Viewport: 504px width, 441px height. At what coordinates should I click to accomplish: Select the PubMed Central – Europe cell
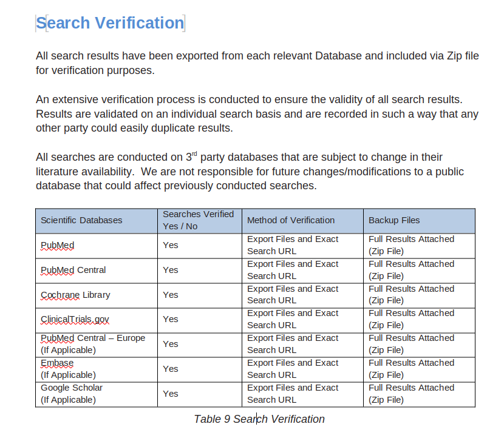(x=93, y=344)
